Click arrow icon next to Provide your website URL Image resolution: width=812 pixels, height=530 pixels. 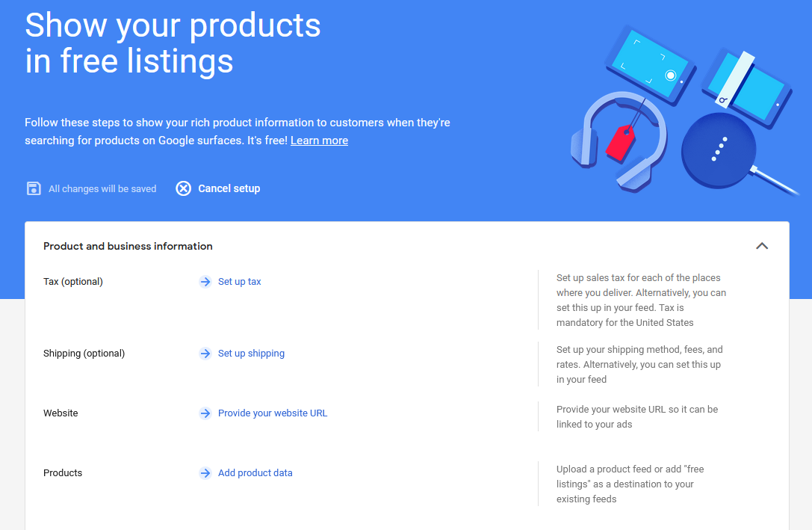tap(205, 413)
